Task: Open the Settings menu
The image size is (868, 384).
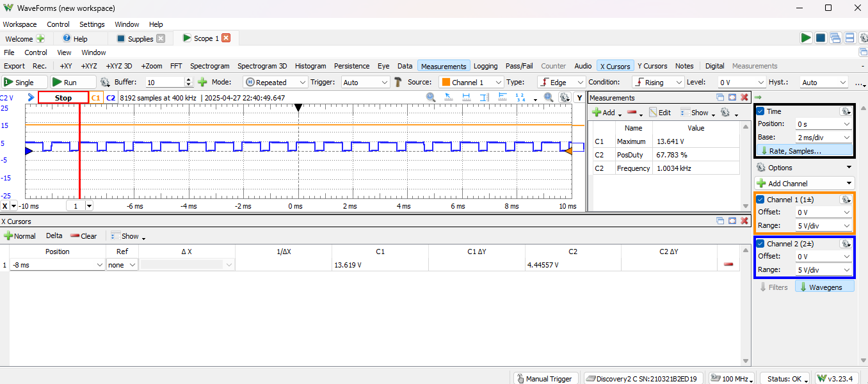Action: [x=92, y=24]
